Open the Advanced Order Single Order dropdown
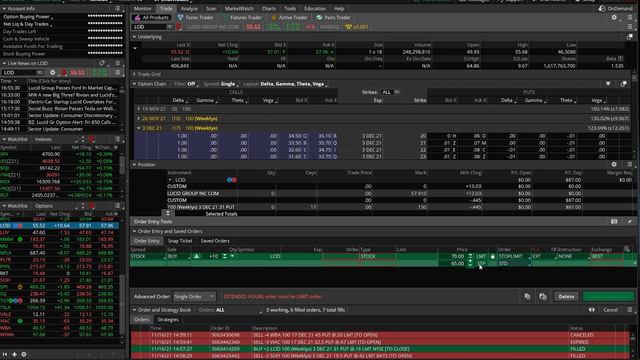 click(194, 297)
